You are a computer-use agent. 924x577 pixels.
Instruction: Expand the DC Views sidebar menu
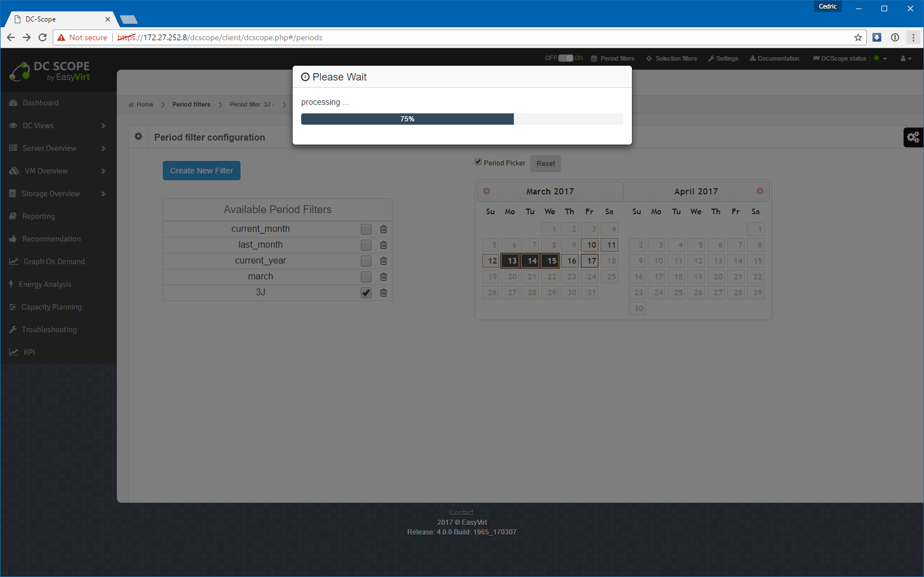[x=57, y=126]
